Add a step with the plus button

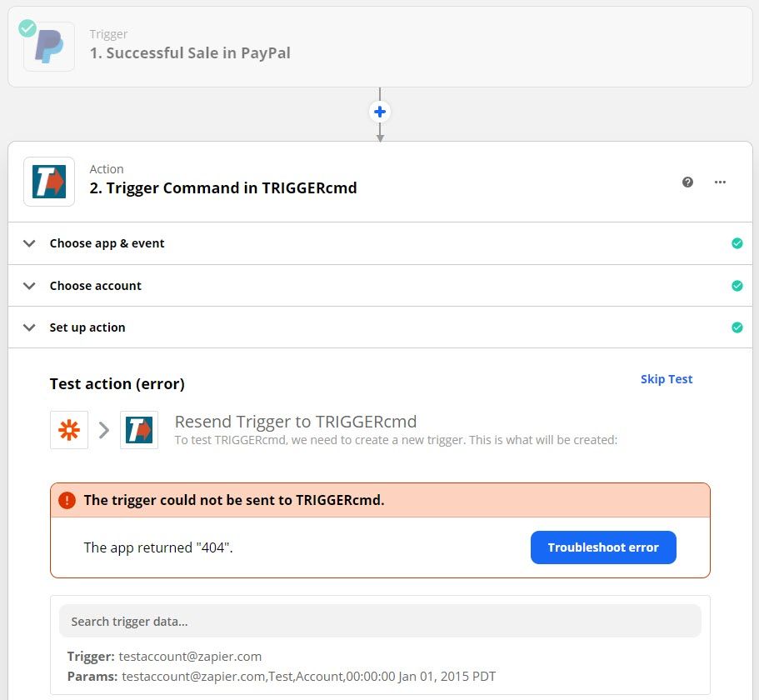[380, 112]
